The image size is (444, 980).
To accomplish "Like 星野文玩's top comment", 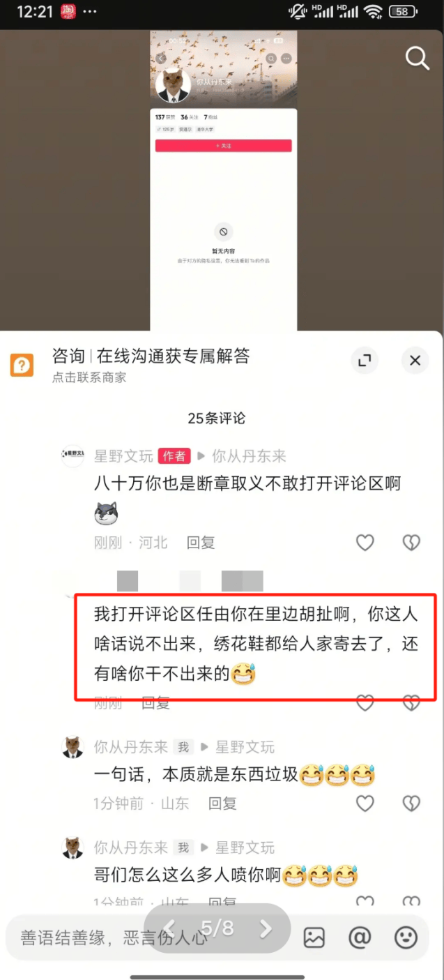I will [x=365, y=543].
